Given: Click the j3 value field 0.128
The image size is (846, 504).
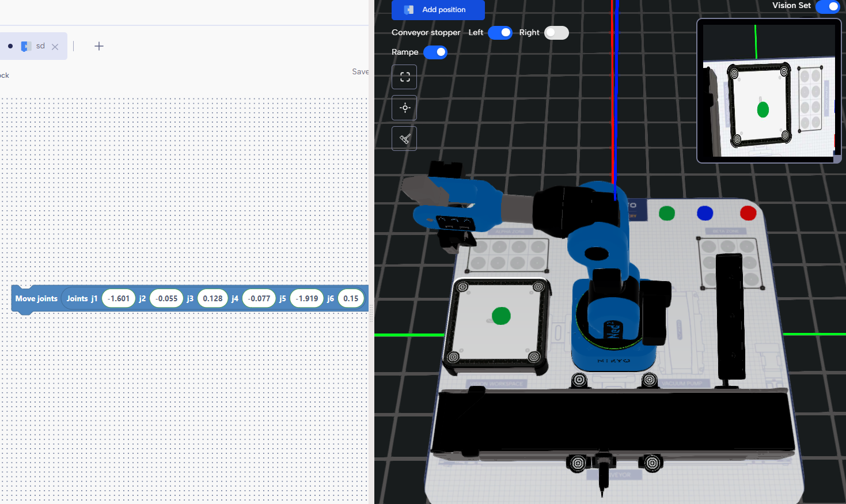Looking at the screenshot, I should (x=213, y=298).
